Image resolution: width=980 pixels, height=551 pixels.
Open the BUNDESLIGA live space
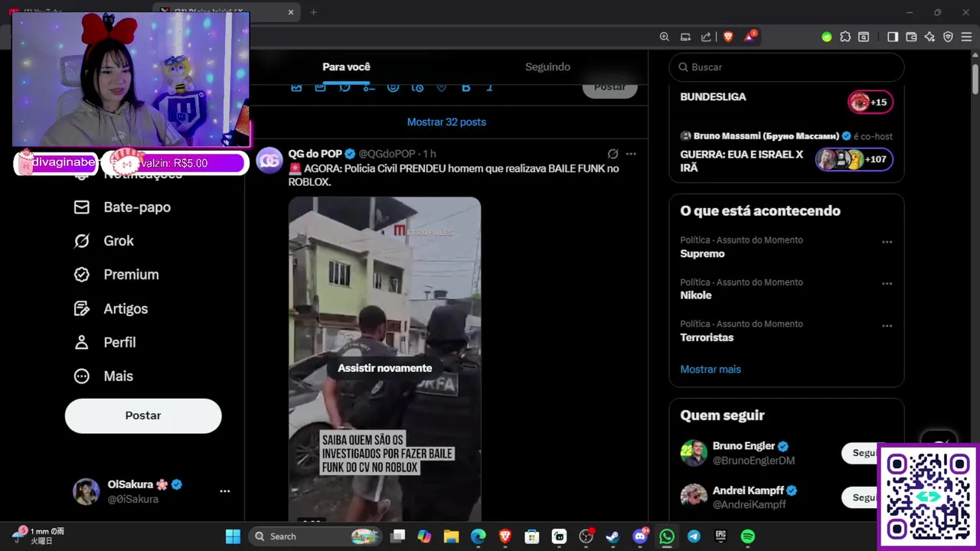tap(786, 99)
